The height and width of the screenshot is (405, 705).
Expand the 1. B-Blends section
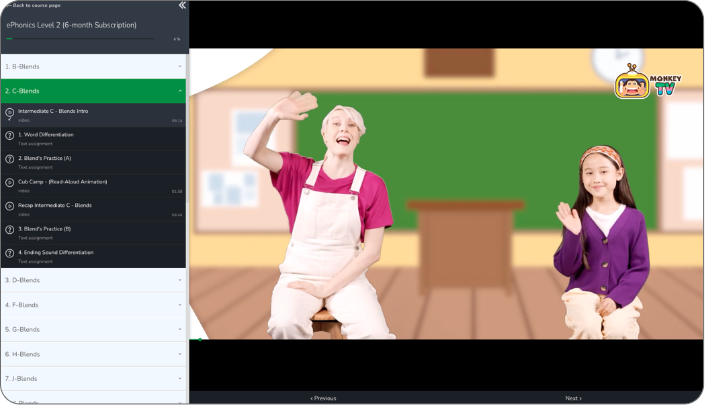pos(92,66)
